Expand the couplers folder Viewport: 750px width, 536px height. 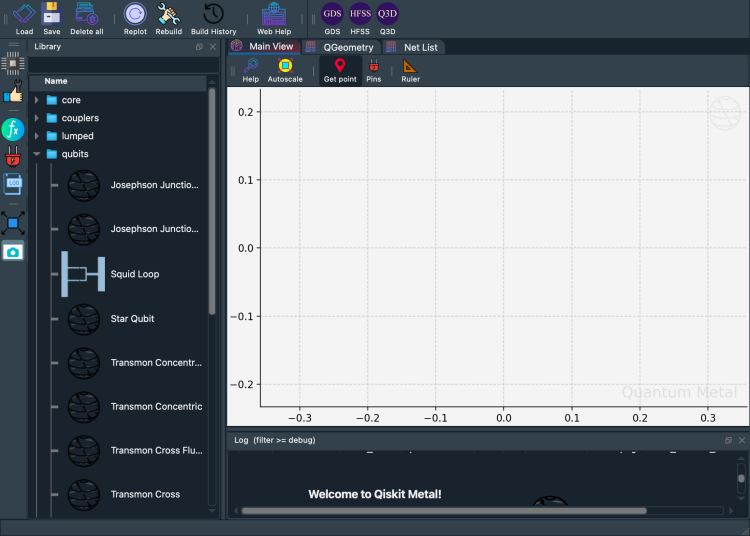point(36,118)
